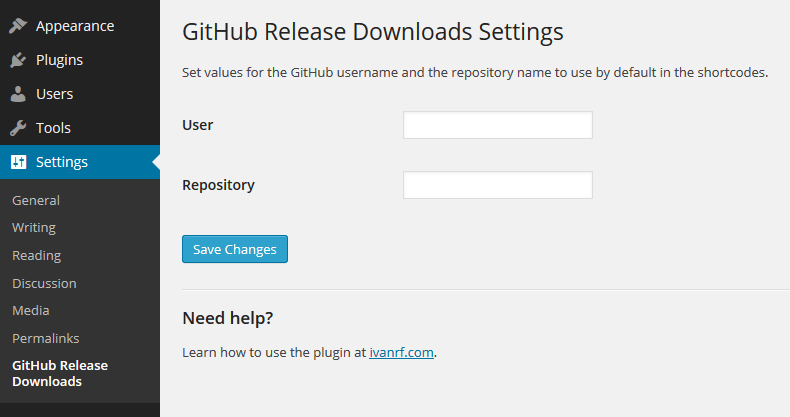Navigate to Discussion settings

[x=44, y=283]
